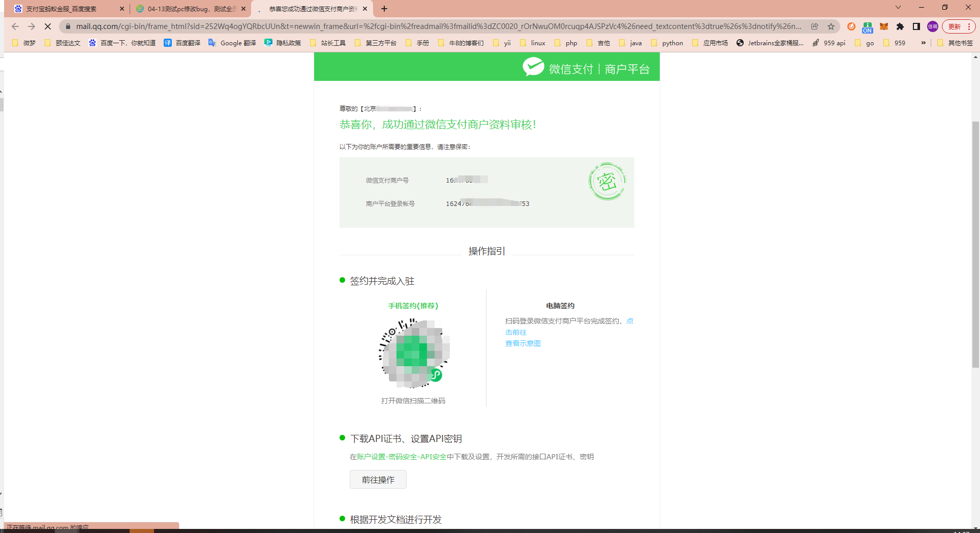Click the WeChat sign-up QR code

pyautogui.click(x=414, y=353)
